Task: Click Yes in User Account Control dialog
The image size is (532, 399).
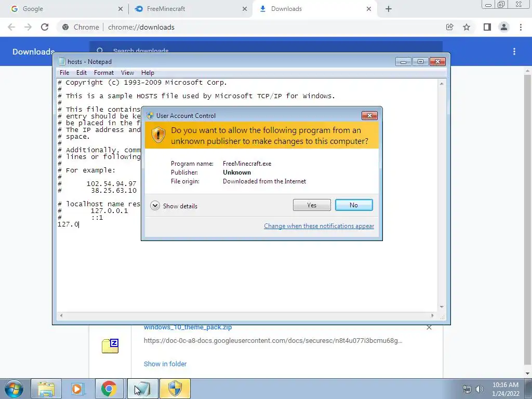Action: point(312,205)
